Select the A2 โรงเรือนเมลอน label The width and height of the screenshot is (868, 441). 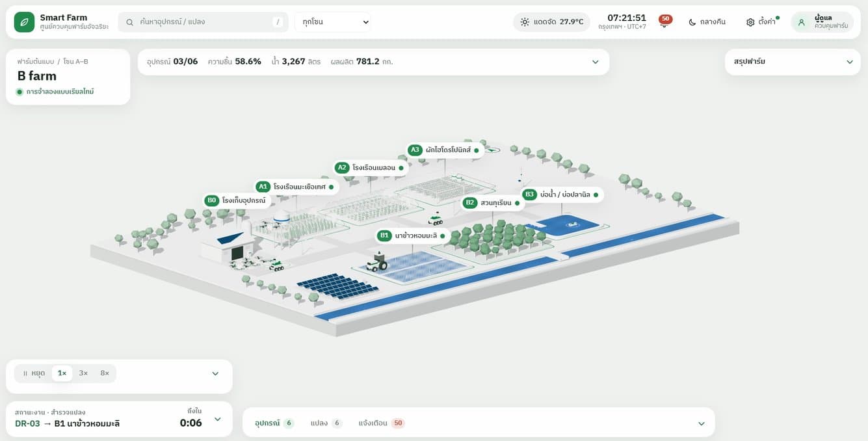pyautogui.click(x=371, y=167)
